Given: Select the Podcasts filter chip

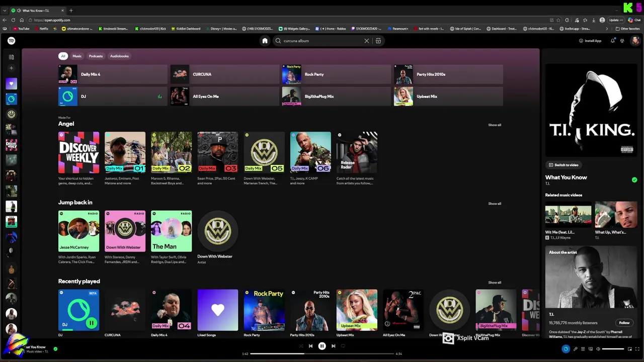Looking at the screenshot, I should (96, 56).
